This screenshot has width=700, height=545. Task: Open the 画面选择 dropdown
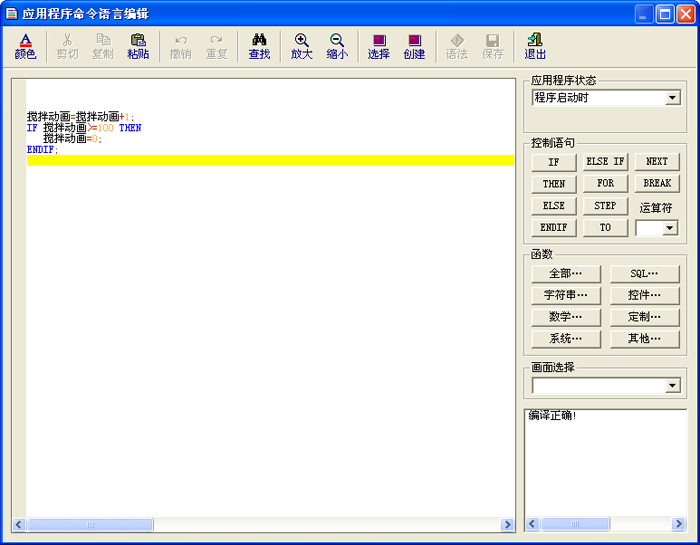tap(672, 386)
